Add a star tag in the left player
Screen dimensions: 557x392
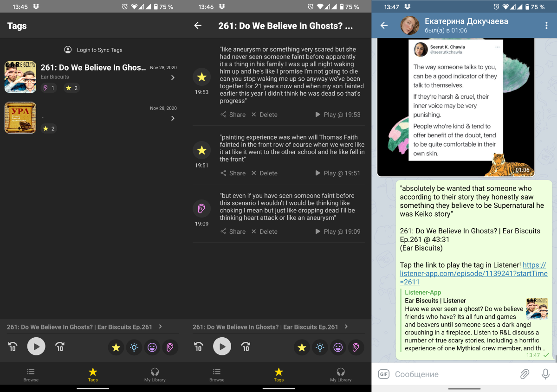[116, 347]
